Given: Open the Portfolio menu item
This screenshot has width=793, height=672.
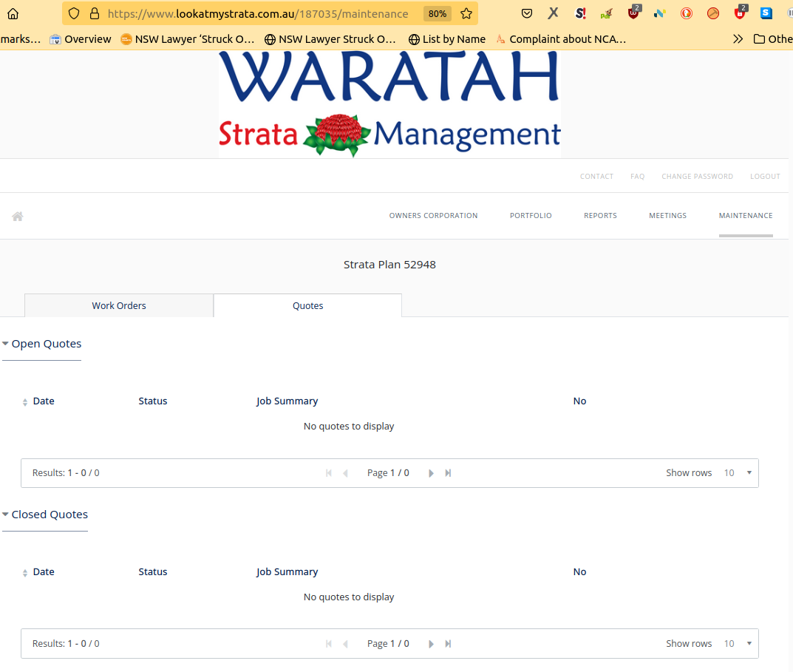Looking at the screenshot, I should click(x=531, y=216).
